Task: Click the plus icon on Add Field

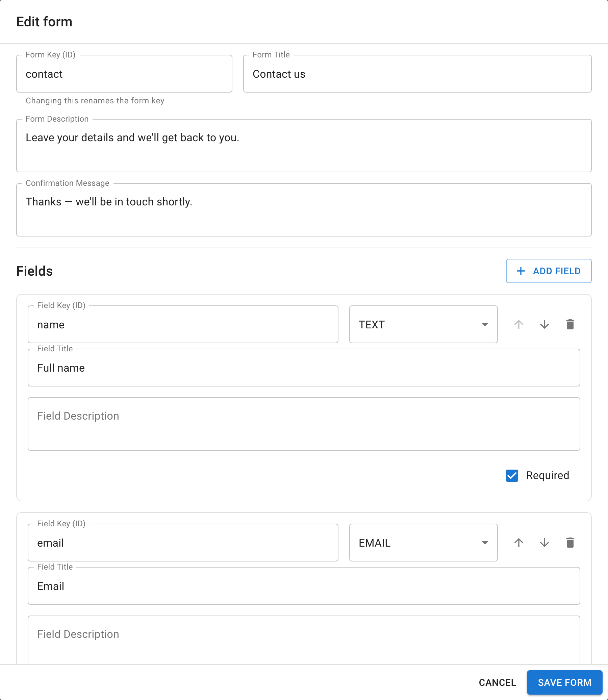Action: pos(521,271)
